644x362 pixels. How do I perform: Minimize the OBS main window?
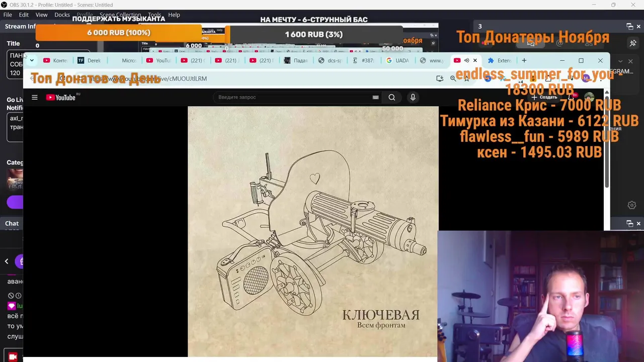(x=594, y=5)
